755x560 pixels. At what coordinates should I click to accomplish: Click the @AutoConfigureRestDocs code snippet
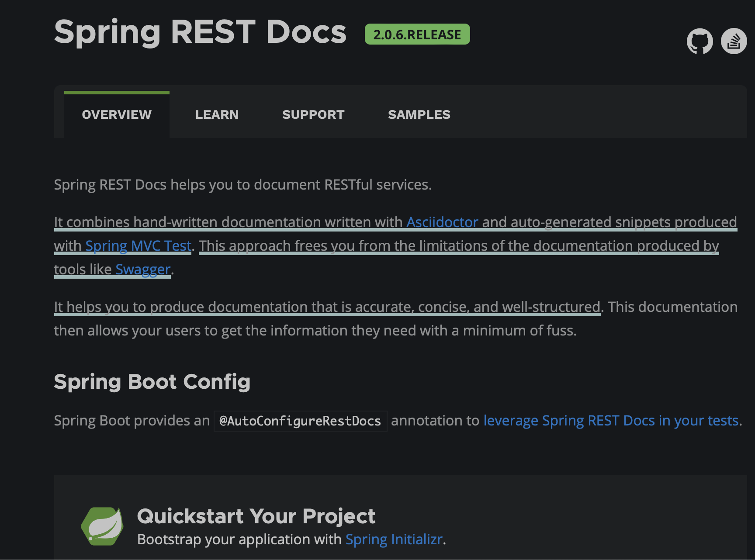(300, 421)
